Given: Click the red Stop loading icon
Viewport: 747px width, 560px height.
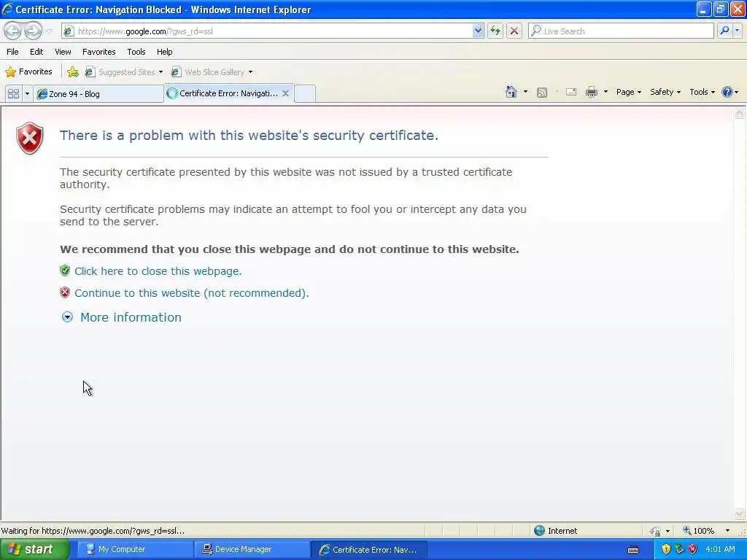Looking at the screenshot, I should (x=514, y=31).
